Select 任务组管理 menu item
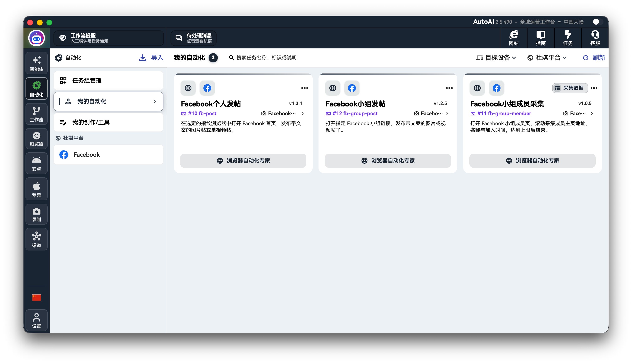The height and width of the screenshot is (364, 632). (x=108, y=81)
